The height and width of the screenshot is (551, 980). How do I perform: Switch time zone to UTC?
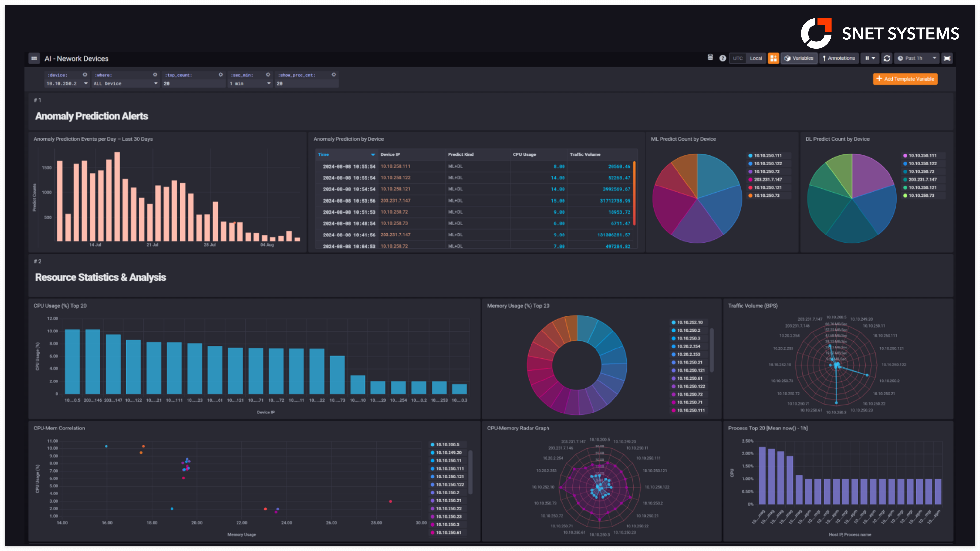(x=737, y=58)
